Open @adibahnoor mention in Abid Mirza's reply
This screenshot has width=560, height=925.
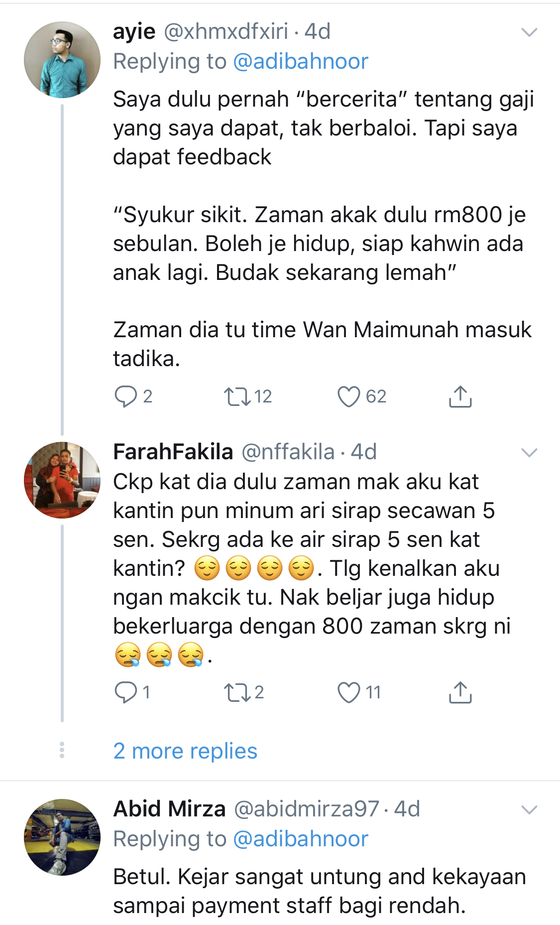300,839
